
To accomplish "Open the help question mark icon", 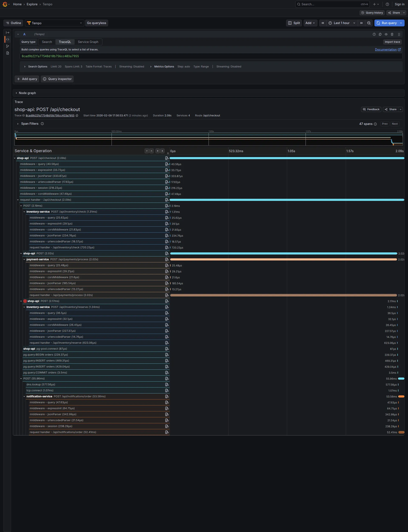I will 387,4.
